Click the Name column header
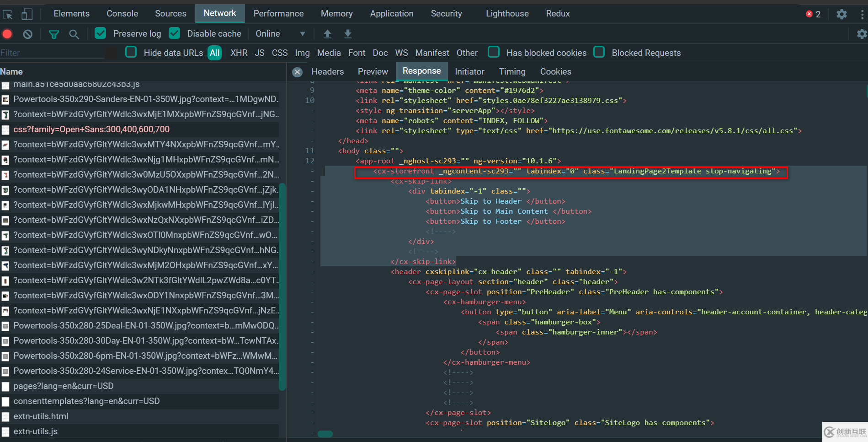This screenshot has width=868, height=442. (142, 72)
